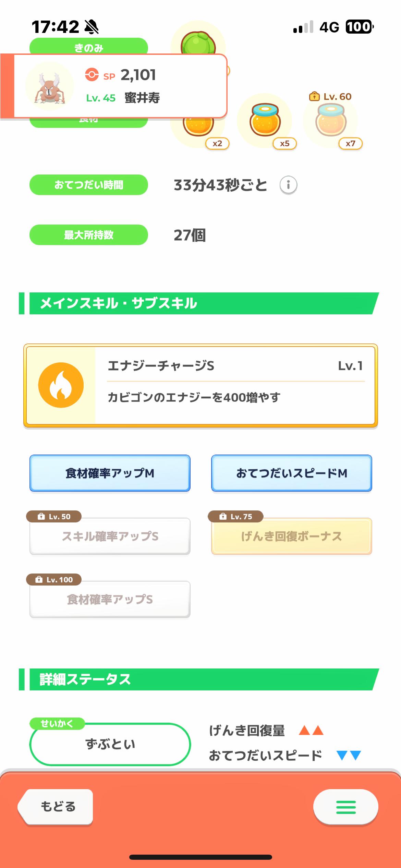Tap the きのみ label pill
The width and height of the screenshot is (401, 868).
tap(88, 46)
